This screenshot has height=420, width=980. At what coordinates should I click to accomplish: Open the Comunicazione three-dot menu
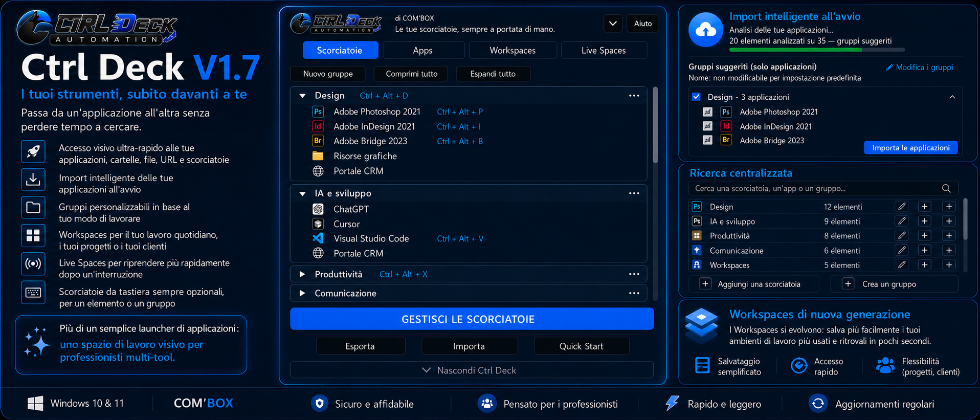pyautogui.click(x=634, y=293)
